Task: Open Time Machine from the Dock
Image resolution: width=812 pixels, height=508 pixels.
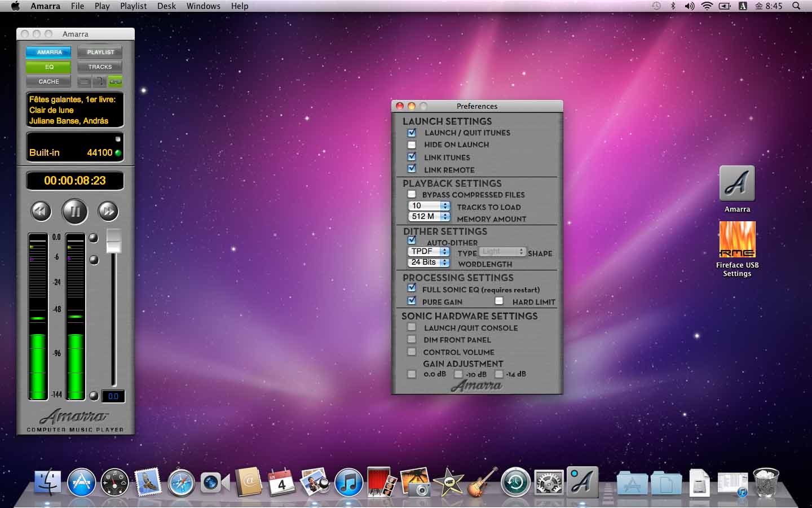Action: (515, 483)
